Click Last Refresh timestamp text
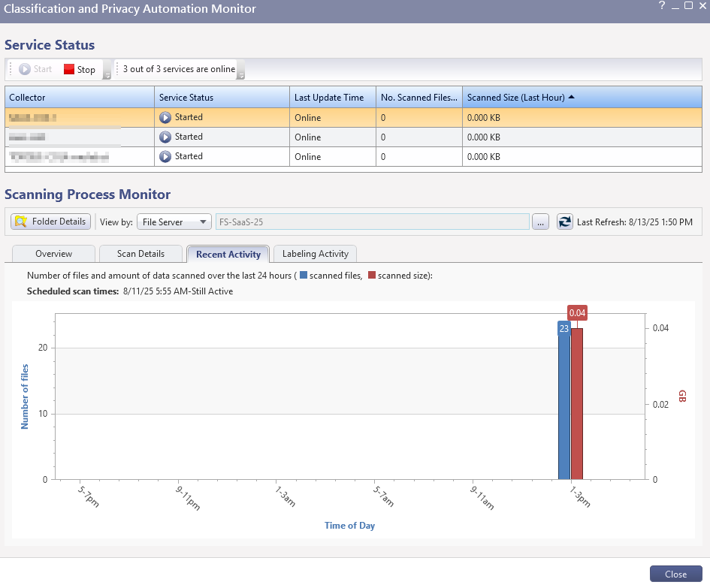The image size is (710, 588). click(x=635, y=222)
